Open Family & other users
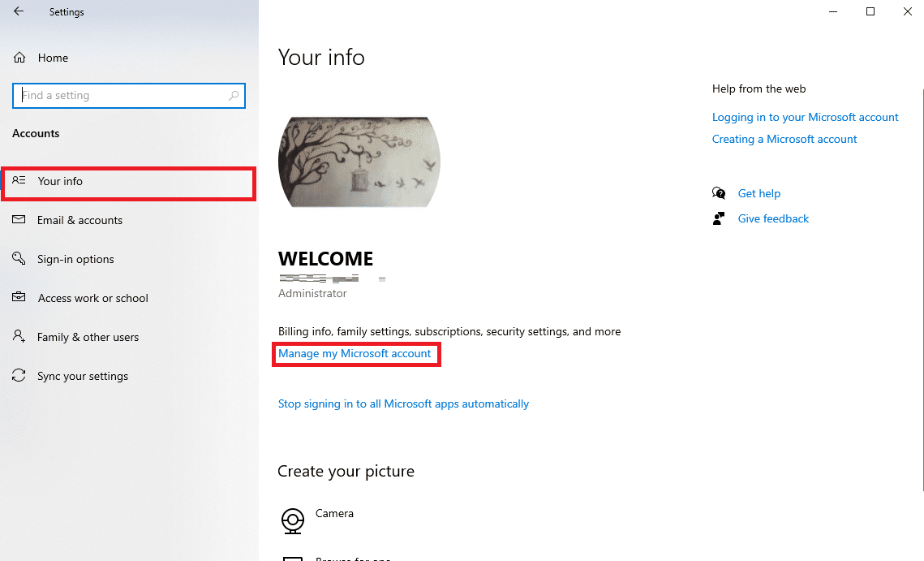The height and width of the screenshot is (561, 924). point(88,337)
